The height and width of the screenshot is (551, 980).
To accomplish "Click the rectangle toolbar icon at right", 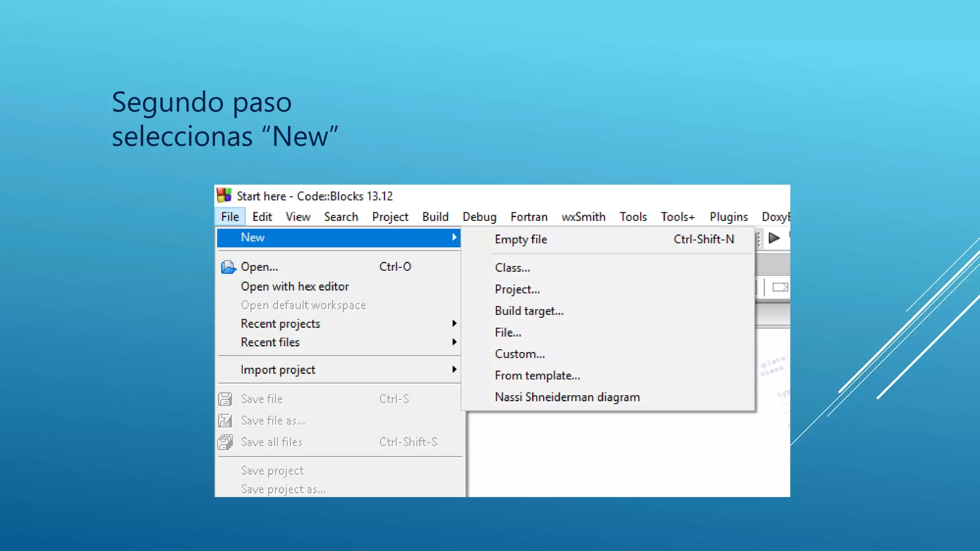I will (x=780, y=287).
